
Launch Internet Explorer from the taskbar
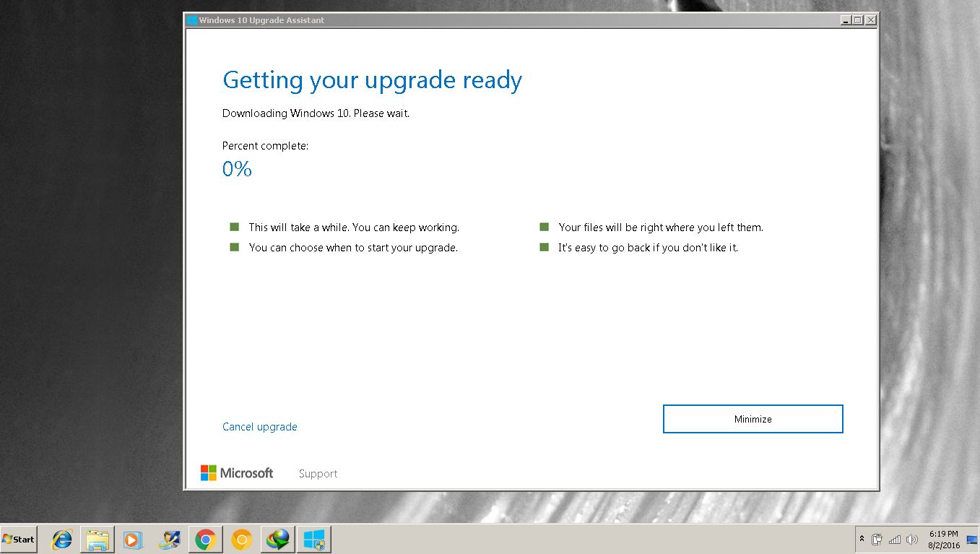pyautogui.click(x=62, y=540)
